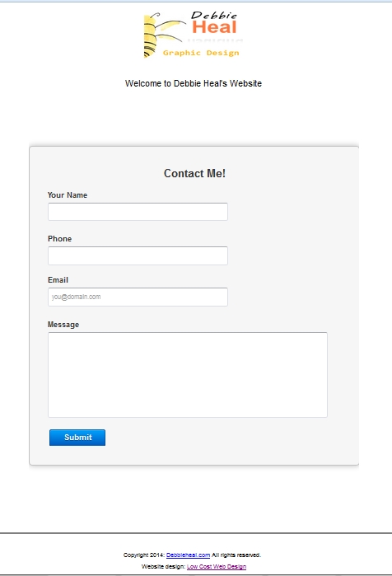Click the Phone label
This screenshot has height=576, width=392.
pyautogui.click(x=59, y=239)
